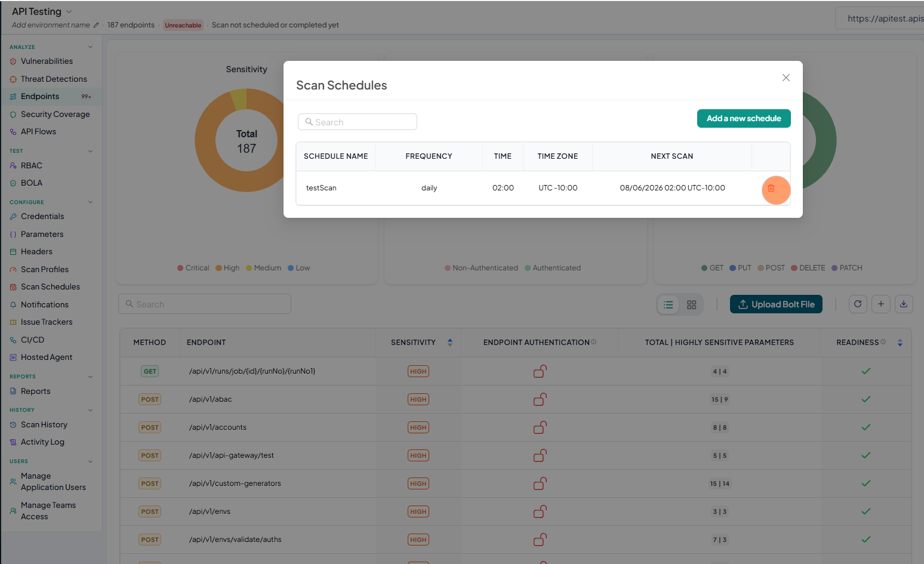Sort by SENSITIVITY column arrows
This screenshot has height=564, width=924.
[450, 342]
